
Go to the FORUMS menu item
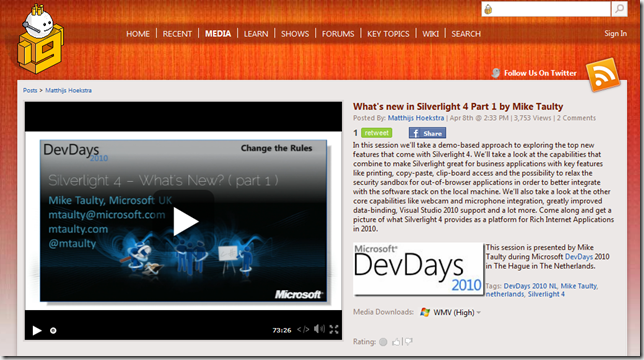338,34
